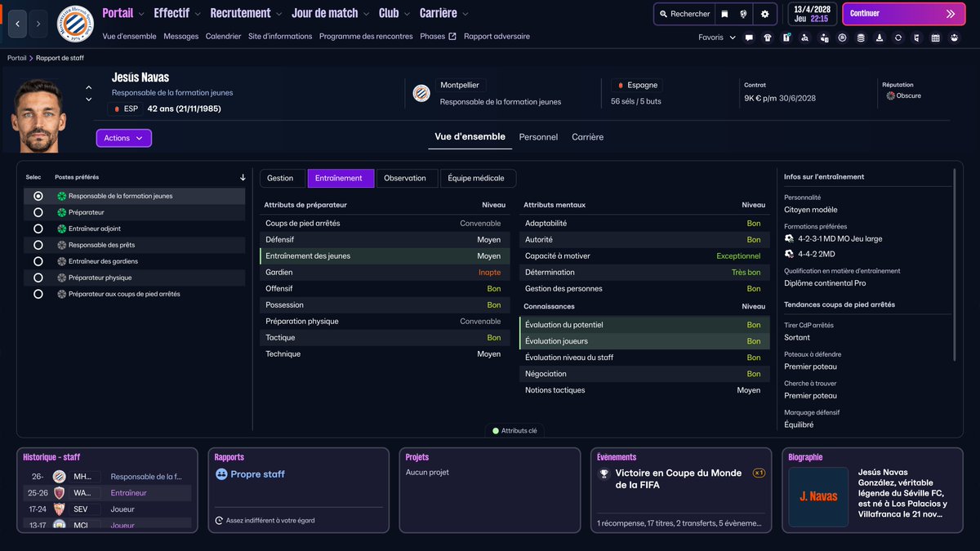Open the transfer shortlist shortcut icon
Image resolution: width=980 pixels, height=551 pixels.
[x=823, y=38]
